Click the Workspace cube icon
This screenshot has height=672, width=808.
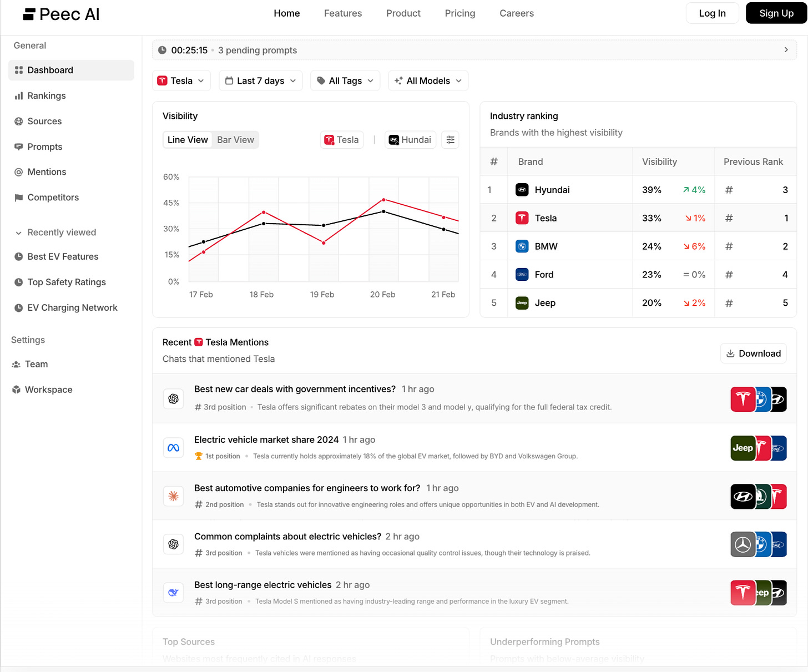click(x=16, y=390)
